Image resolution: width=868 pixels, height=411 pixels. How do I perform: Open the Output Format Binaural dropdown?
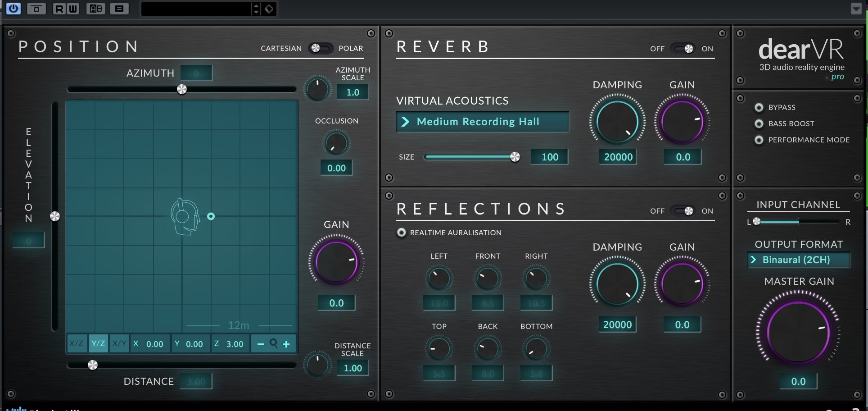(798, 260)
